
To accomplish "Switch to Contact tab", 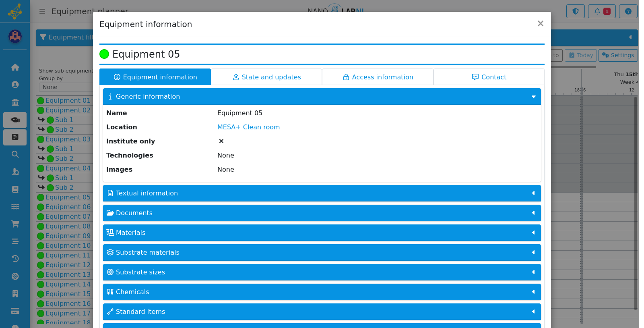I will pyautogui.click(x=489, y=77).
